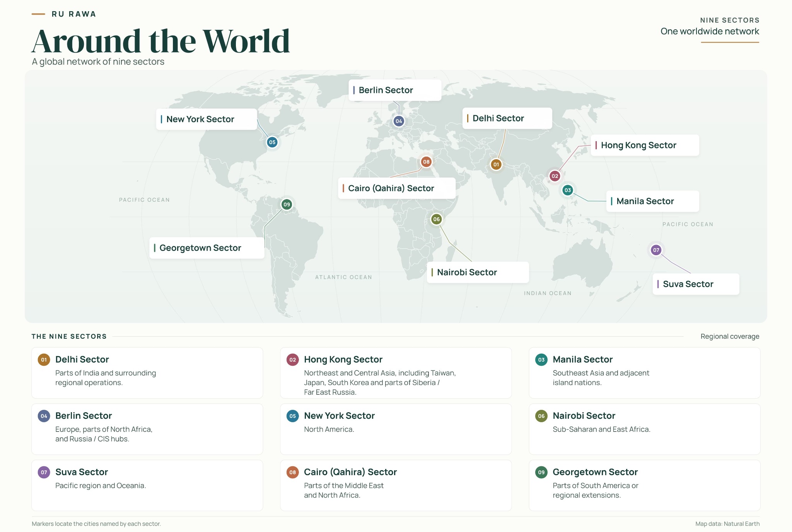Click the 'INDIAN OCEAN' map label

(548, 293)
